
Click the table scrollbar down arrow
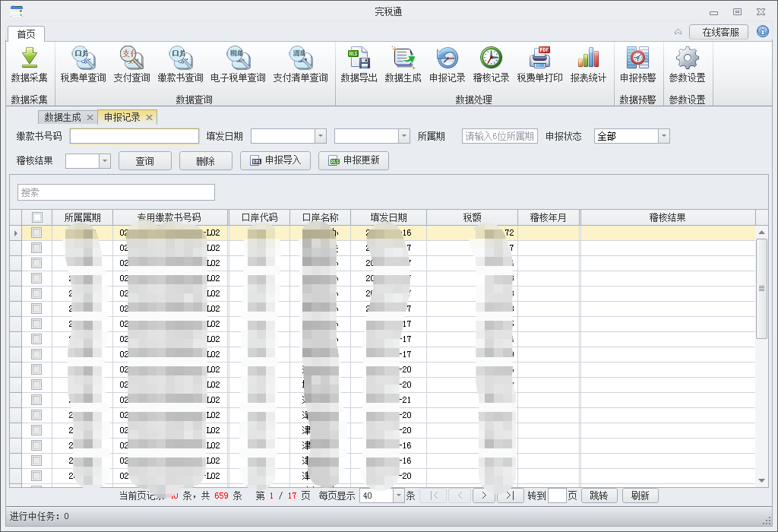click(761, 480)
